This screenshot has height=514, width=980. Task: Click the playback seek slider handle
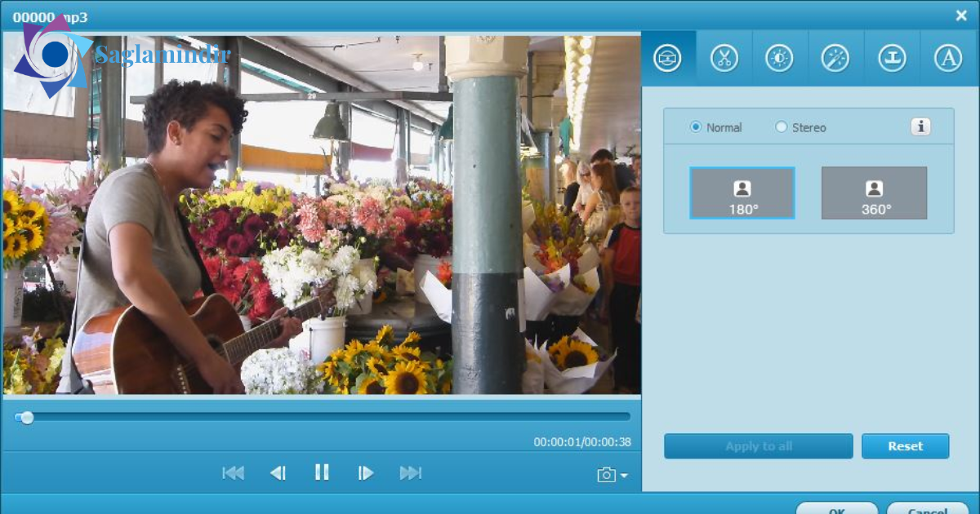pos(27,418)
